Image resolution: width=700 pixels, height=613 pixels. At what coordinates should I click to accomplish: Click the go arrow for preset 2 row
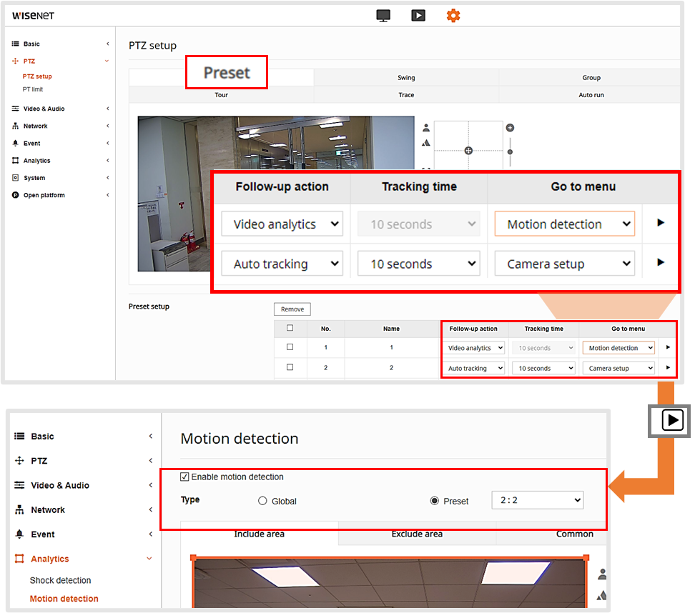pos(668,368)
